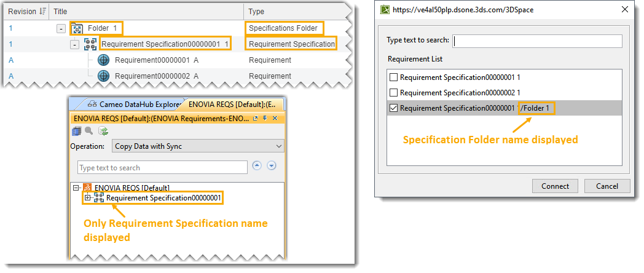Click the previous search result up arrow

(257, 165)
